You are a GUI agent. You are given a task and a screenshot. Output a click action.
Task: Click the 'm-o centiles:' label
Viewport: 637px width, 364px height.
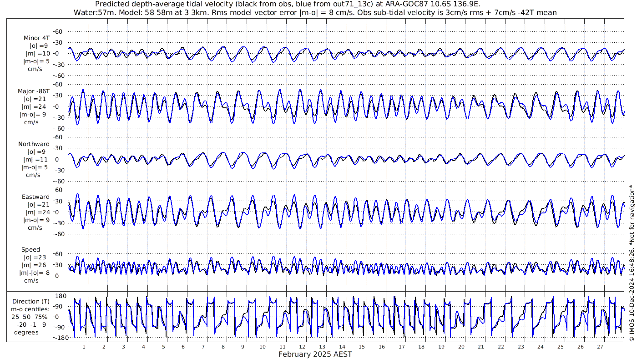pos(31,309)
